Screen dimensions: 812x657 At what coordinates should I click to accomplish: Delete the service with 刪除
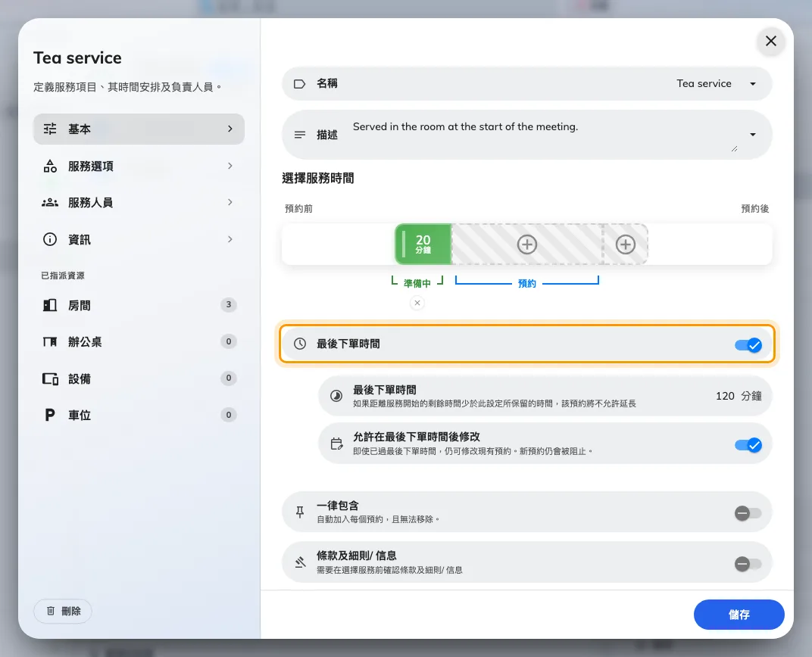click(x=63, y=611)
